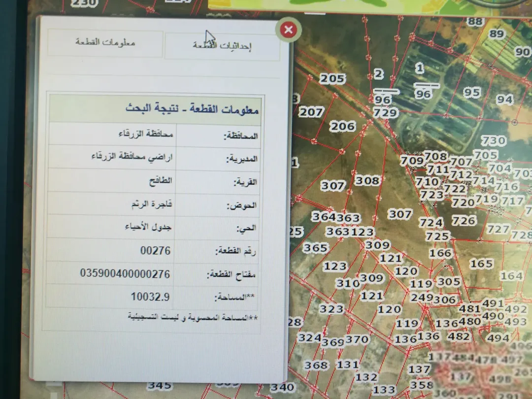Click the footnote about المساحة المحسوبة

click(193, 317)
